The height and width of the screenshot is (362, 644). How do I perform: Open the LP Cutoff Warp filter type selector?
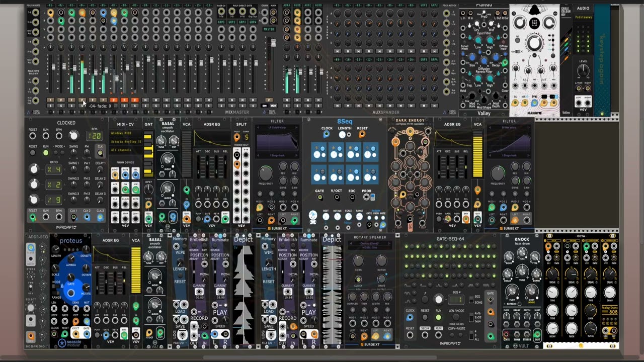tap(277, 127)
